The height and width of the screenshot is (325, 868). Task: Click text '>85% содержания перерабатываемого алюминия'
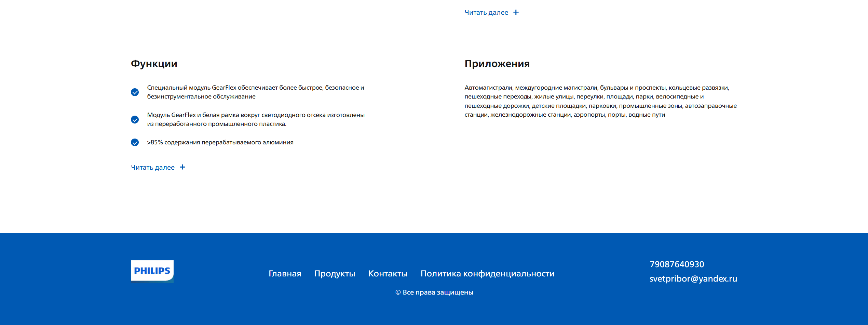point(220,142)
